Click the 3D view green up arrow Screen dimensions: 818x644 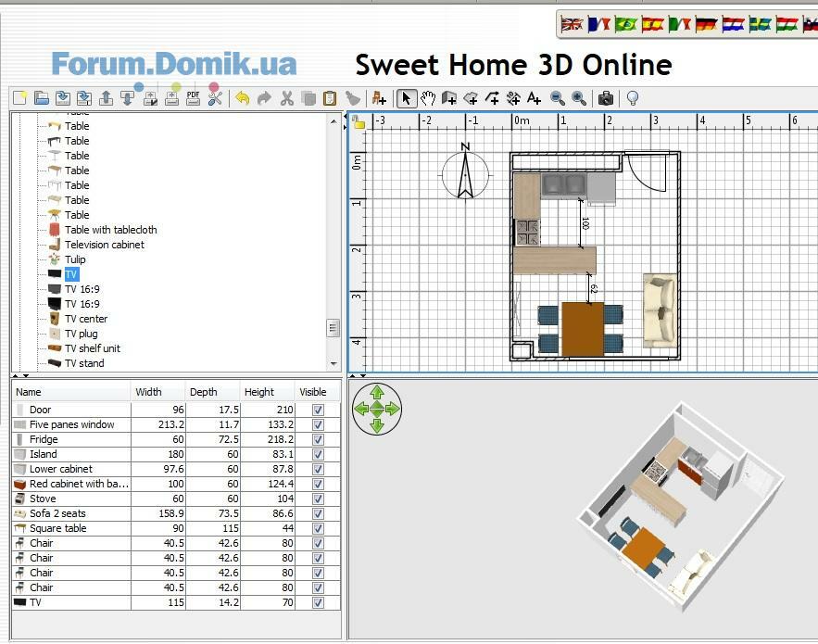pyautogui.click(x=377, y=391)
